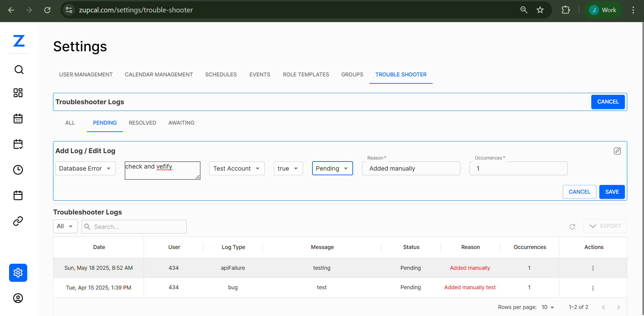This screenshot has height=316, width=644.
Task: Open the Pending status dropdown
Action: [x=332, y=169]
